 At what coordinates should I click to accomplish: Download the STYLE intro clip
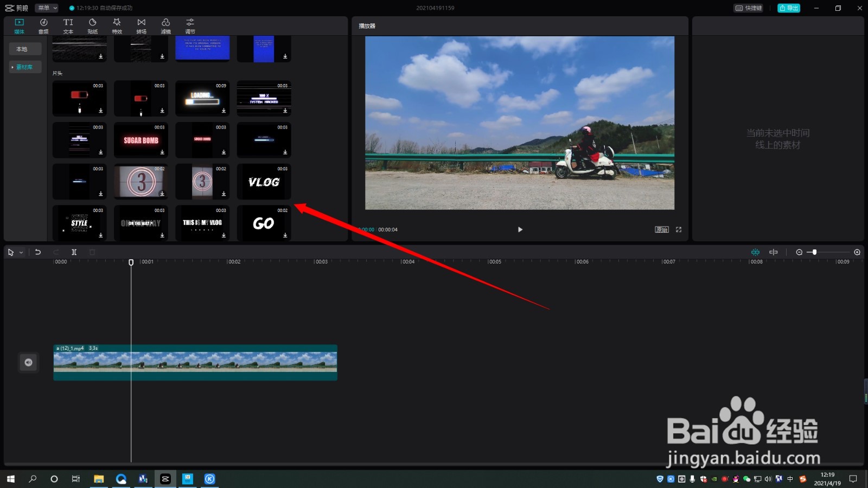point(100,235)
